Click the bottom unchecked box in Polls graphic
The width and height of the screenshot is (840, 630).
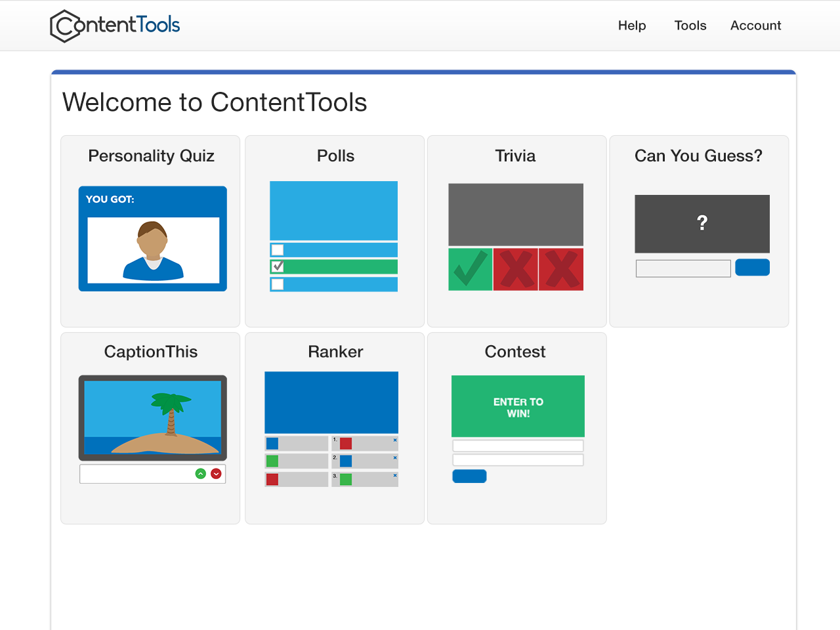coord(278,284)
